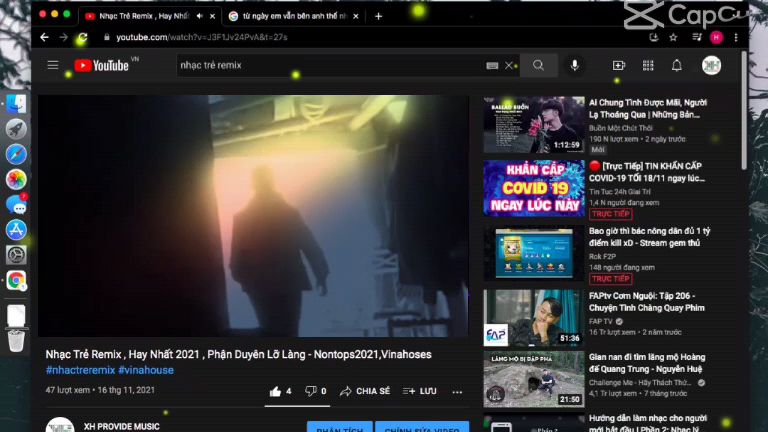Close the Google search tab
The image size is (768, 432).
coord(356,16)
